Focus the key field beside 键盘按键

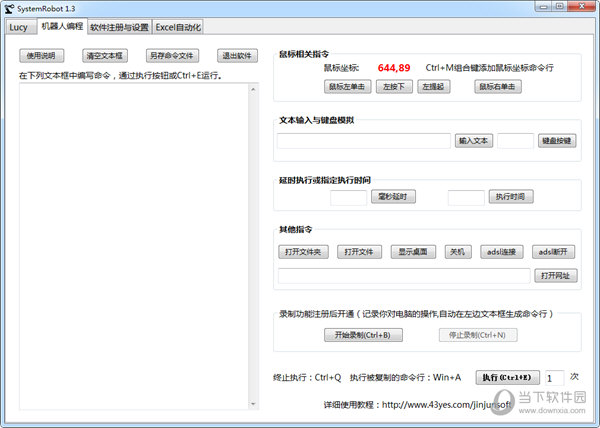click(x=515, y=141)
